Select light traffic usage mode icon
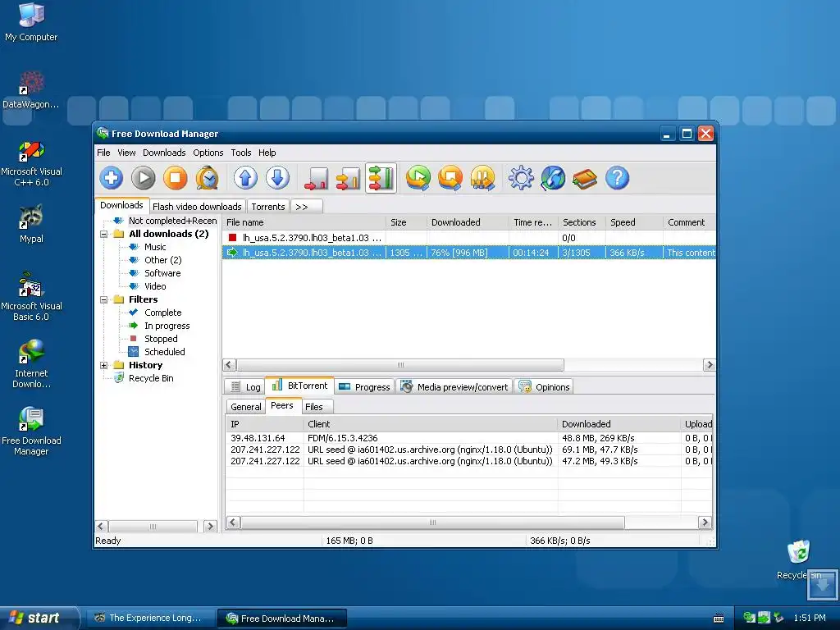840x630 pixels. [x=316, y=178]
